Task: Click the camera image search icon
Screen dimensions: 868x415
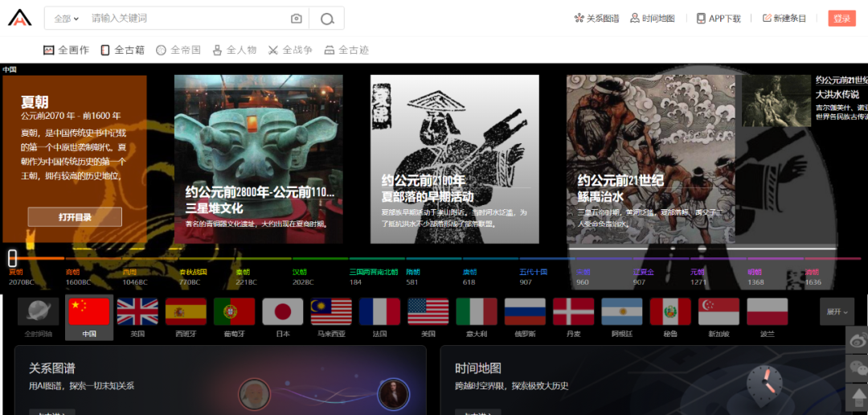Action: (x=297, y=18)
